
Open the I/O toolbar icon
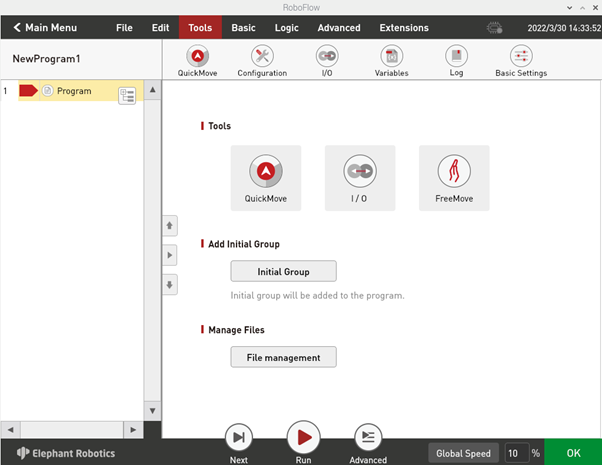coord(327,58)
